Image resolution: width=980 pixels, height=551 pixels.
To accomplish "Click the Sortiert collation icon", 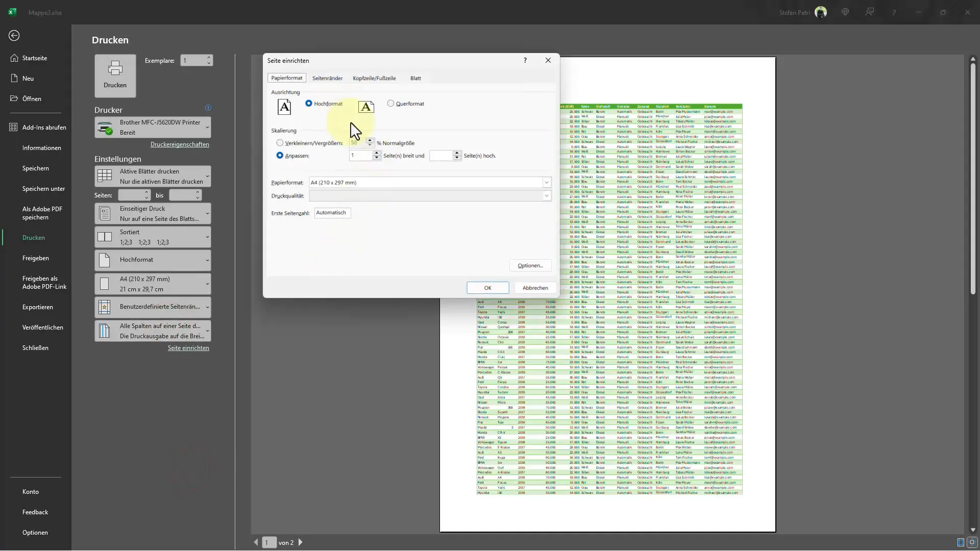I will click(x=105, y=237).
